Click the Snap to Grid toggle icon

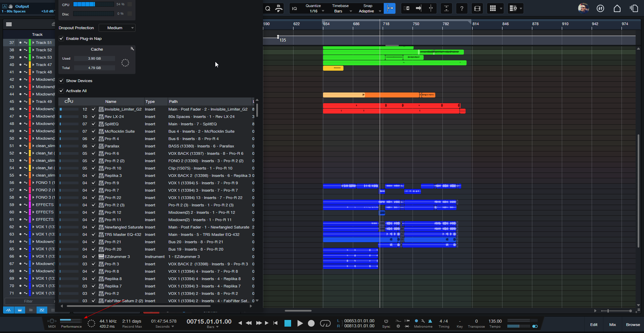[390, 8]
